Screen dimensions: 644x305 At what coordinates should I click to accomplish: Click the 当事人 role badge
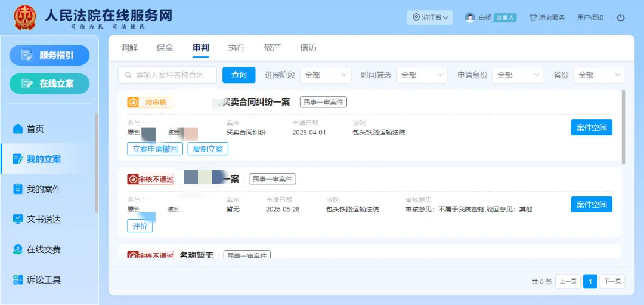505,18
